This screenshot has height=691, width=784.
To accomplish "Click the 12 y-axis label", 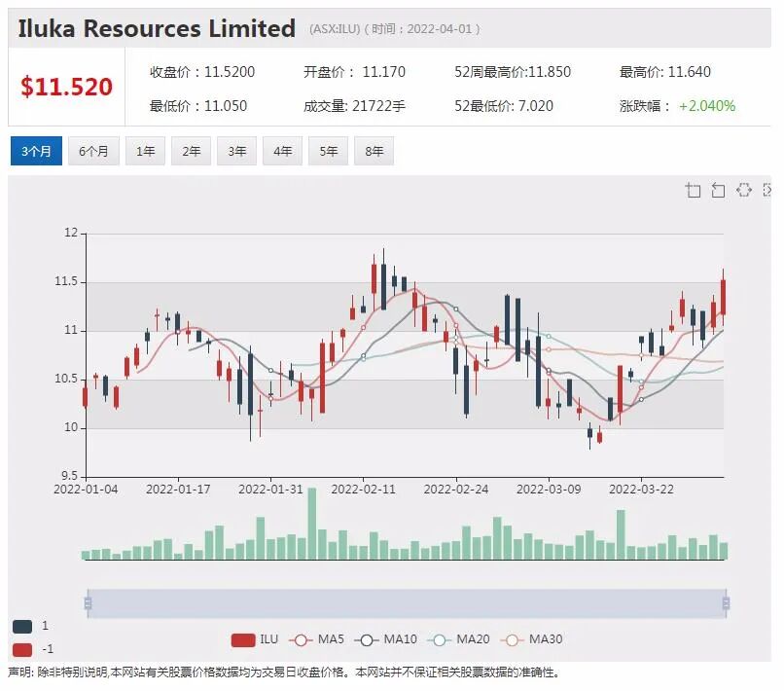I will coord(71,233).
